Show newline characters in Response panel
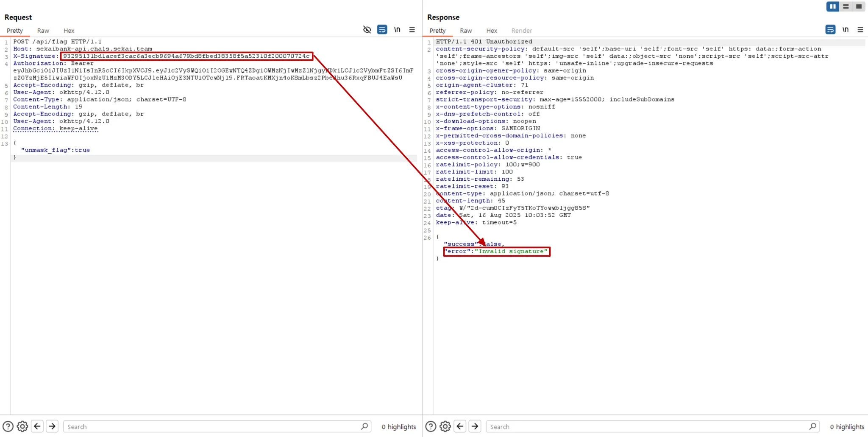The width and height of the screenshot is (868, 437). coord(846,30)
